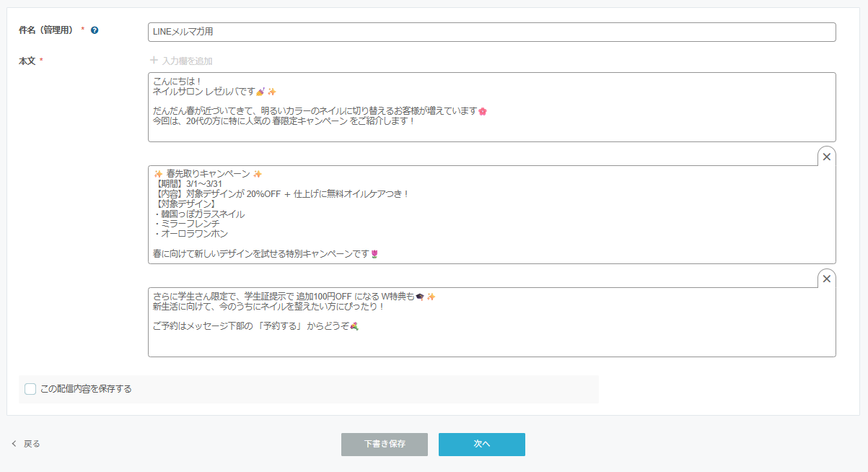Click the line 【期間】3/1～3/31
The height and width of the screenshot is (472, 868).
188,184
